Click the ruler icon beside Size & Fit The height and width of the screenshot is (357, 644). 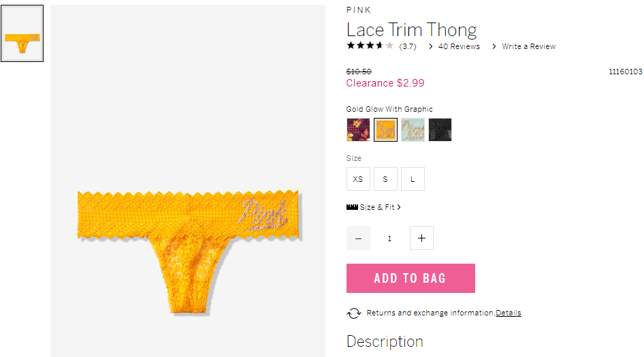tap(352, 207)
